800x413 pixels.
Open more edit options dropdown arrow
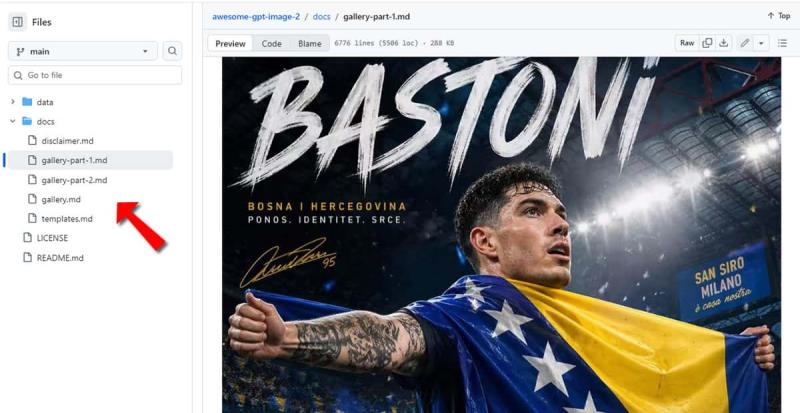(761, 43)
